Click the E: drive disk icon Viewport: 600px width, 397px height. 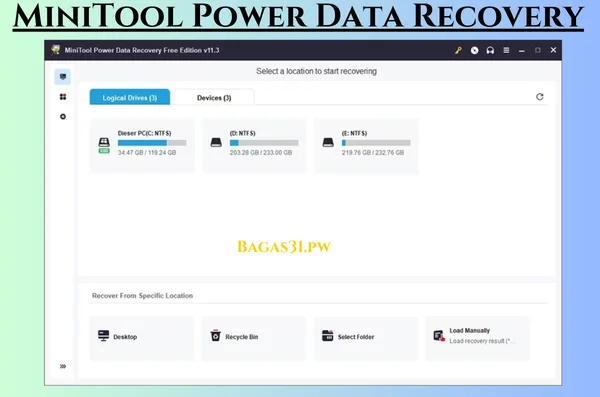coord(328,142)
